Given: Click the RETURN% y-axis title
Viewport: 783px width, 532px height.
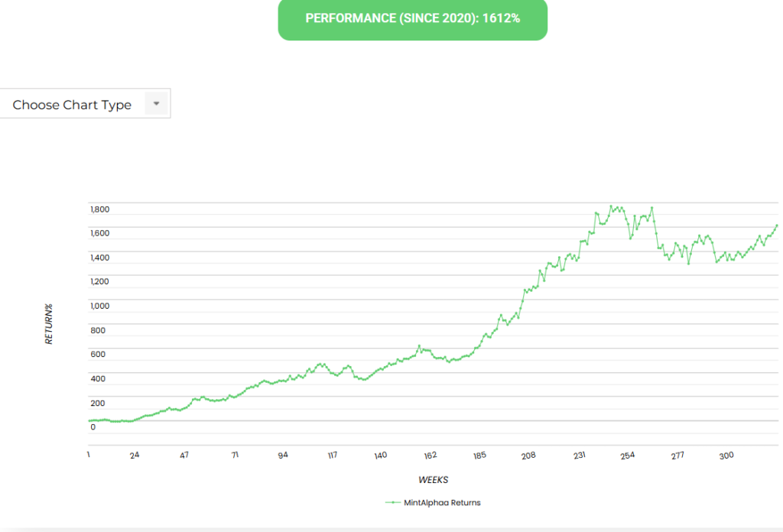Looking at the screenshot, I should click(x=49, y=324).
